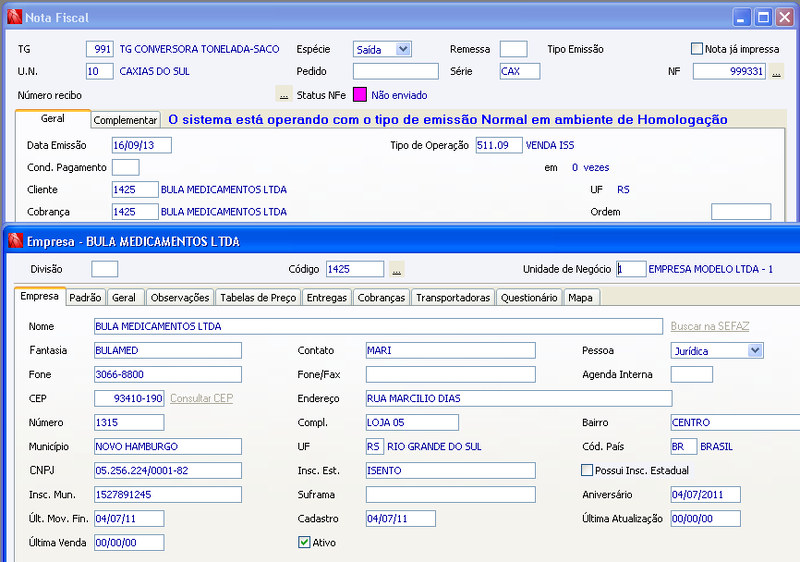Click the CEP field 93410-190
Screen dimensions: 800x562
[129, 398]
